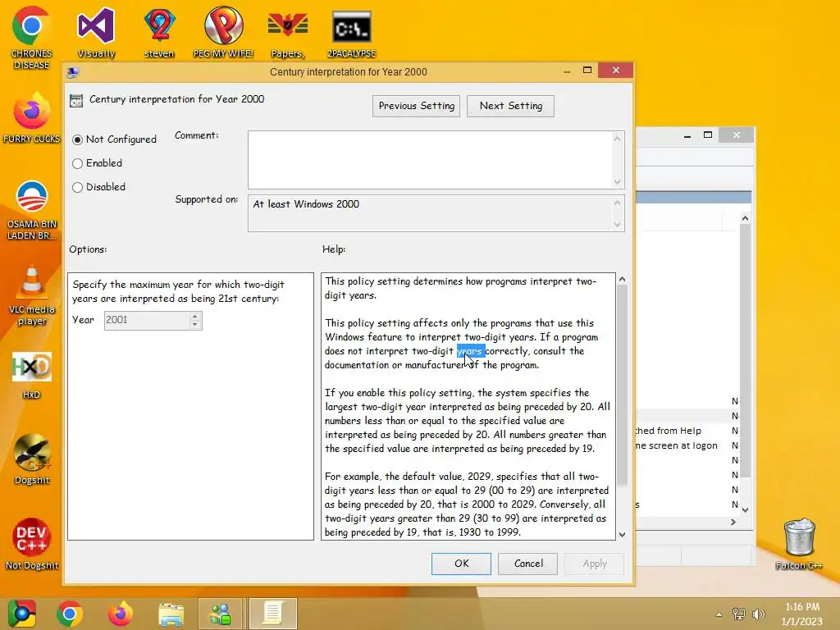Open Firefox from the taskbar
Image resolution: width=840 pixels, height=630 pixels.
pyautogui.click(x=121, y=614)
